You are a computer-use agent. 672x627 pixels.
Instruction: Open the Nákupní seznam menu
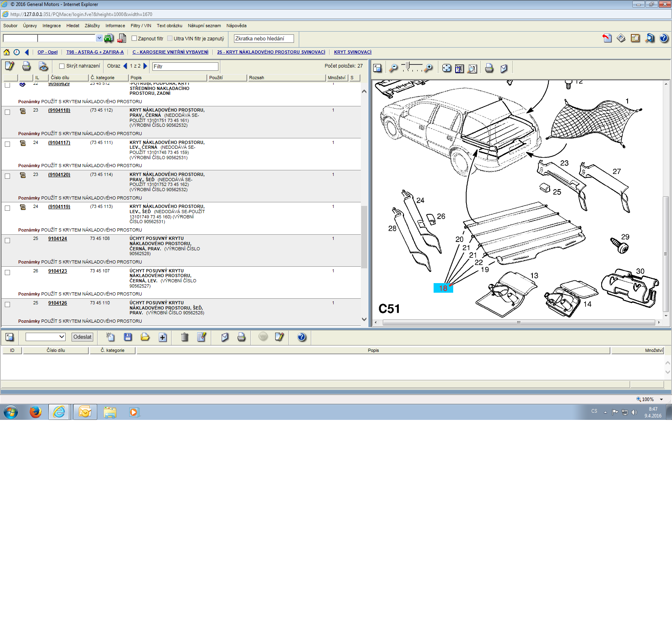pyautogui.click(x=204, y=26)
